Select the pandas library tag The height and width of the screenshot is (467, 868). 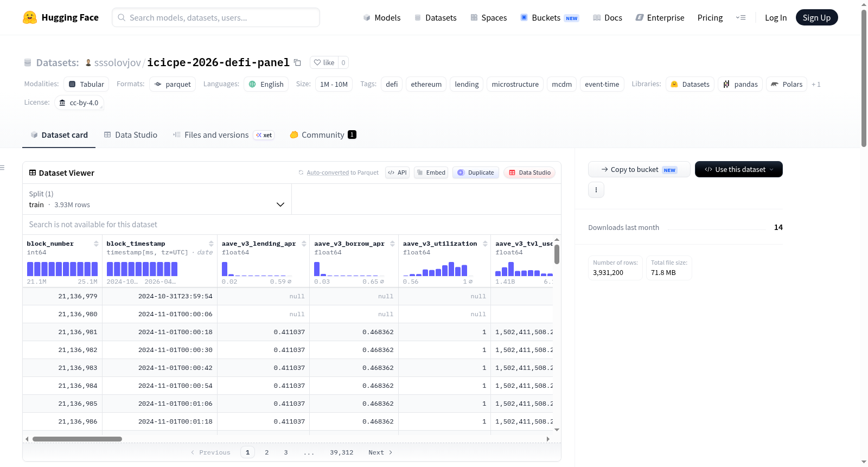pyautogui.click(x=740, y=84)
